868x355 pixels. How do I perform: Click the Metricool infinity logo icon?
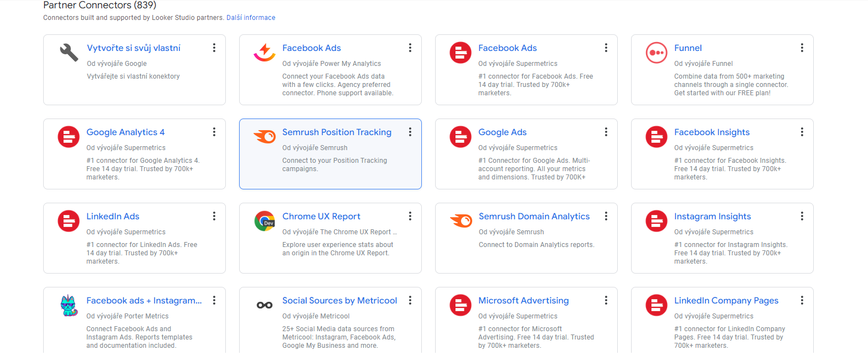tap(265, 305)
